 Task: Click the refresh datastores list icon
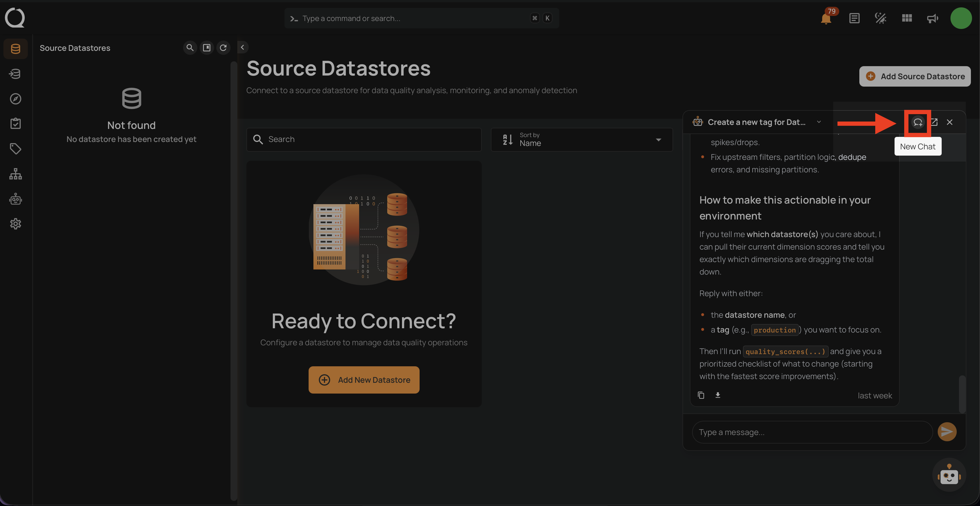223,47
